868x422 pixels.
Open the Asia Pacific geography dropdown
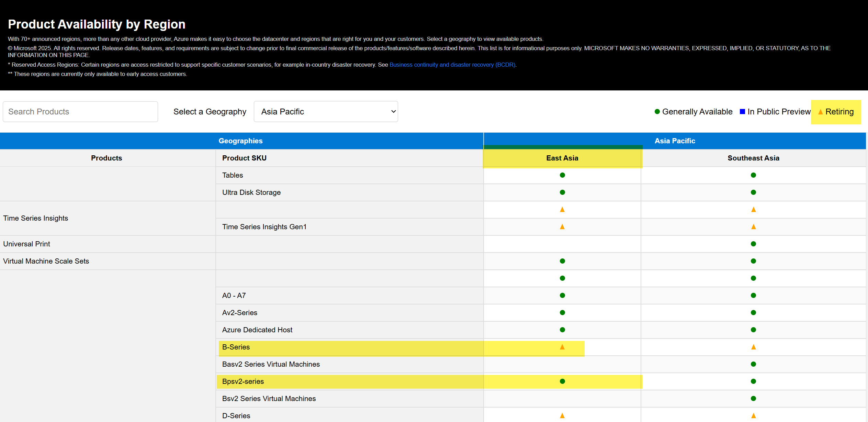326,112
